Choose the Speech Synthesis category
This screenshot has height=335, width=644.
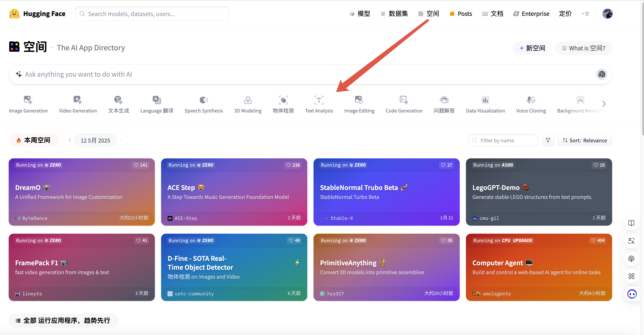coord(204,104)
